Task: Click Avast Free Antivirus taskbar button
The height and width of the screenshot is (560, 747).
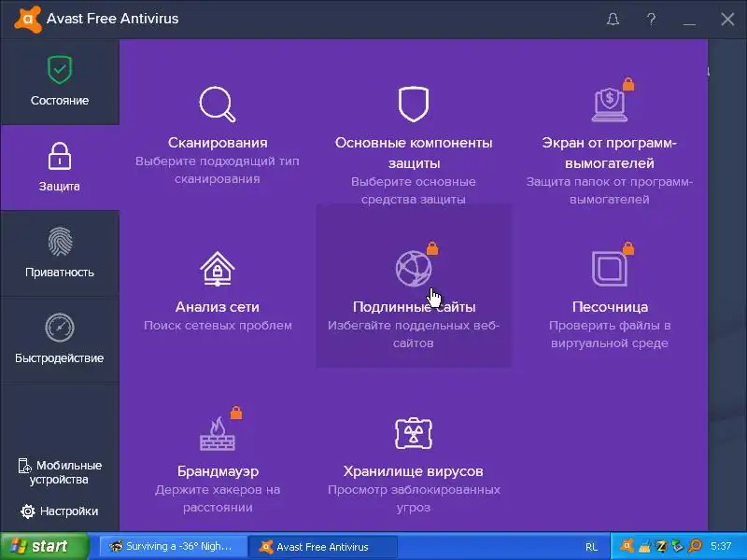Action: (x=323, y=546)
